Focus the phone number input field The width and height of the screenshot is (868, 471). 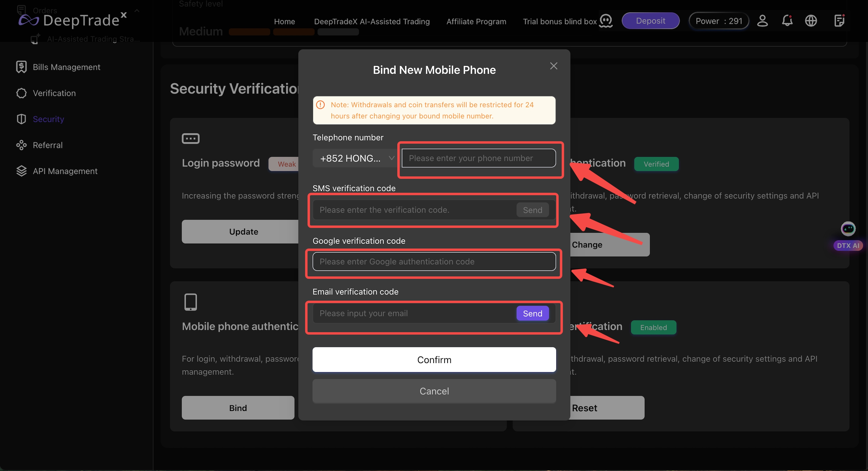[x=479, y=158]
